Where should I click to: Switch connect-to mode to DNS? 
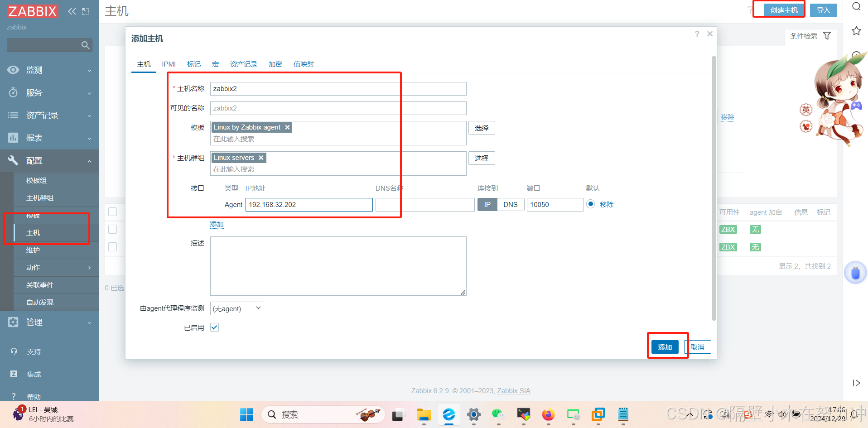tap(511, 205)
